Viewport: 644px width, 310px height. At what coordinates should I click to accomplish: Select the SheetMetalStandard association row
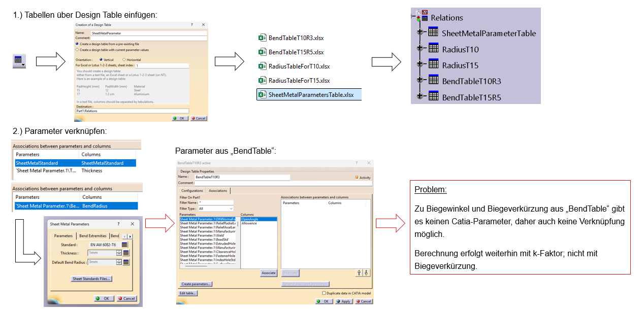[75, 163]
